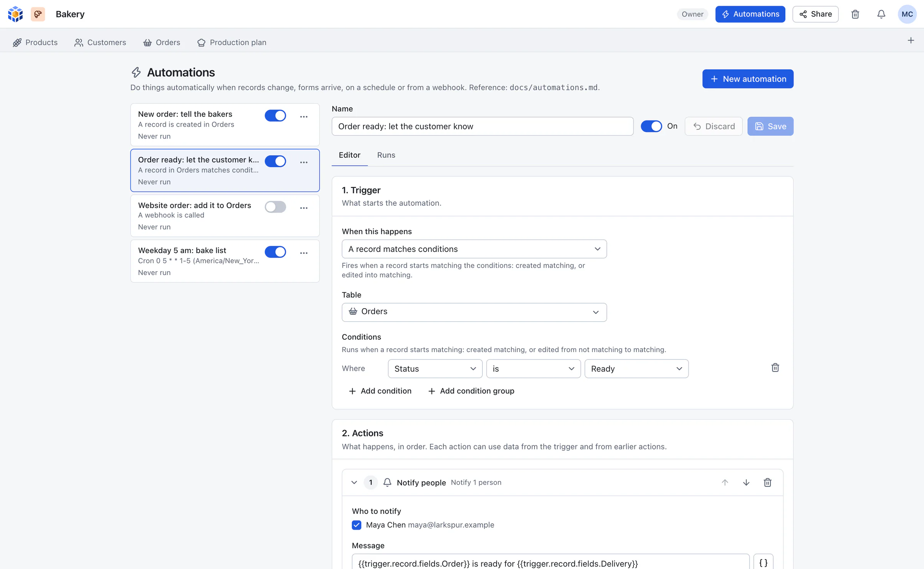
Task: Click Add condition group
Action: [471, 391]
